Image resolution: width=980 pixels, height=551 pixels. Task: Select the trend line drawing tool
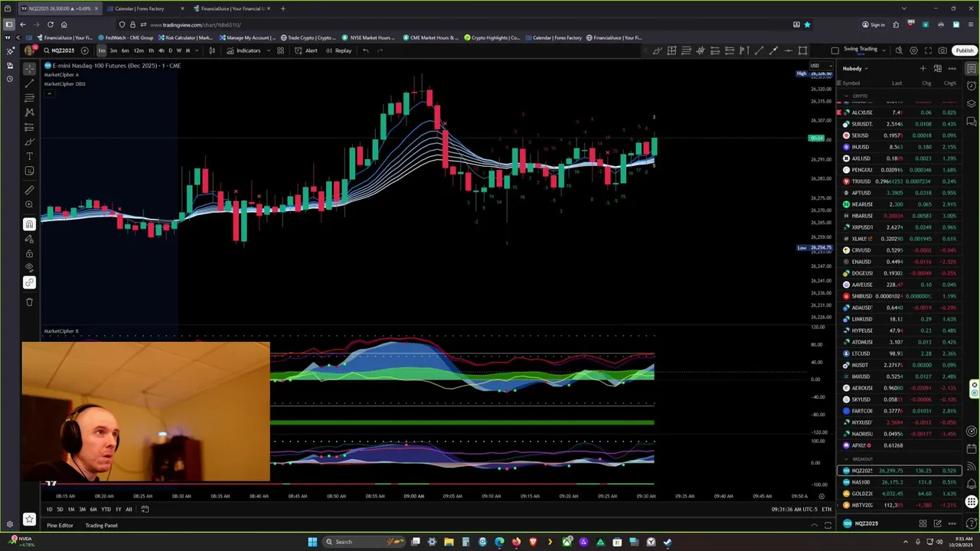(x=29, y=83)
